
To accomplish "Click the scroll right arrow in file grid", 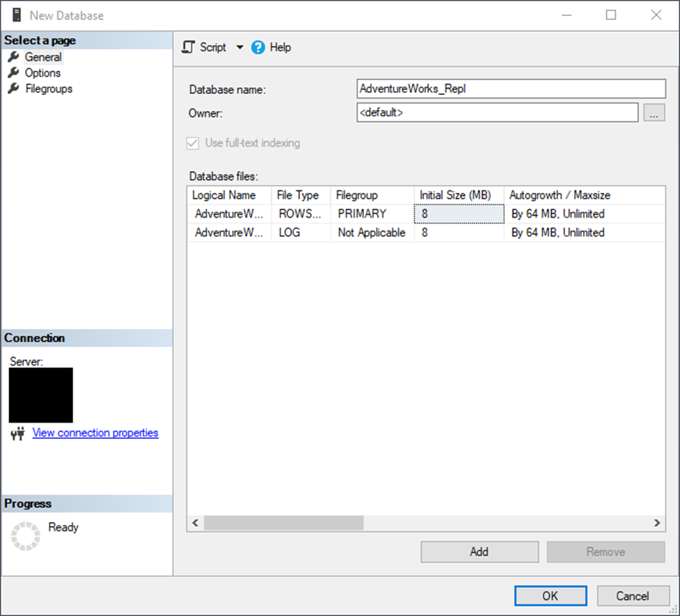I will [x=657, y=523].
